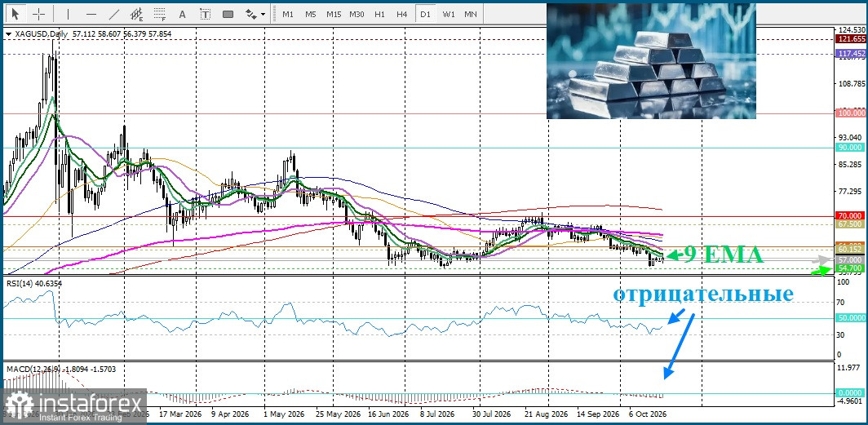Pick the trendline drawing tool
The image size is (868, 425).
pos(114,14)
